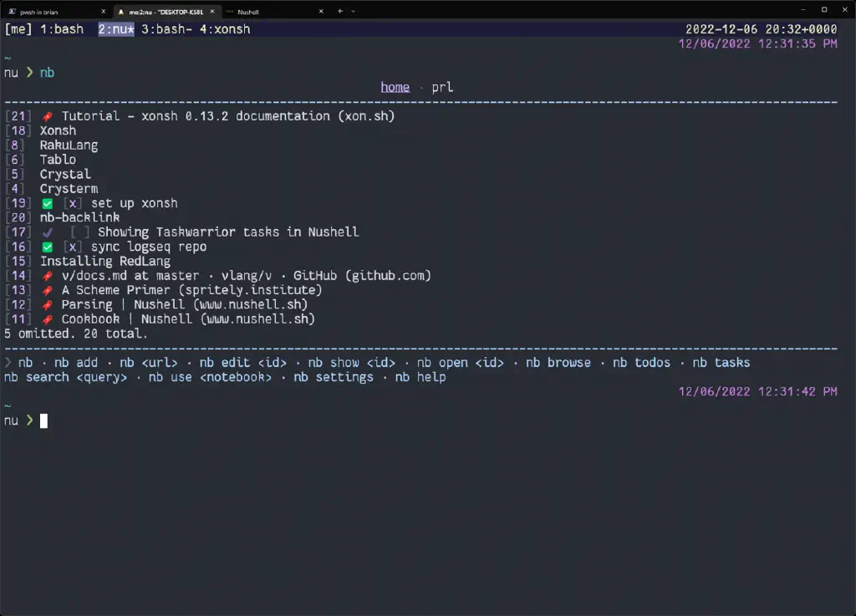This screenshot has width=856, height=616.
Task: Click 'Showing Taskwarrior tasks in Nushell' text
Action: pos(228,232)
